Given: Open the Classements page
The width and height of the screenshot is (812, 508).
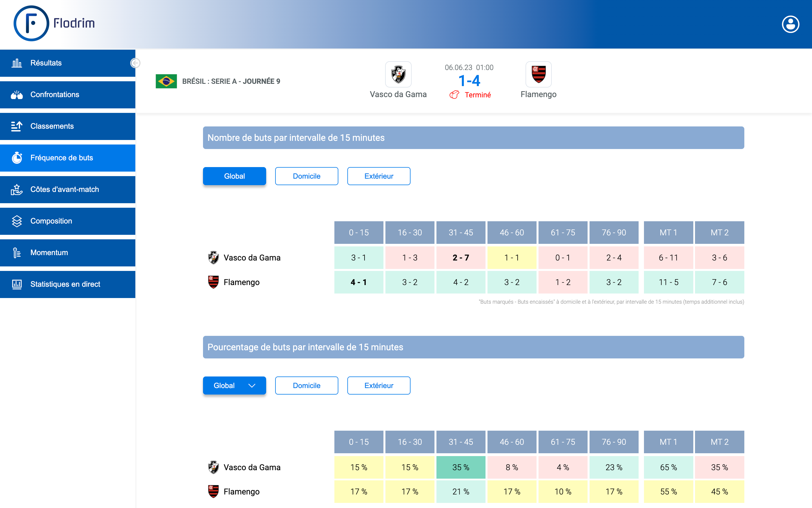Looking at the screenshot, I should pyautogui.click(x=67, y=126).
